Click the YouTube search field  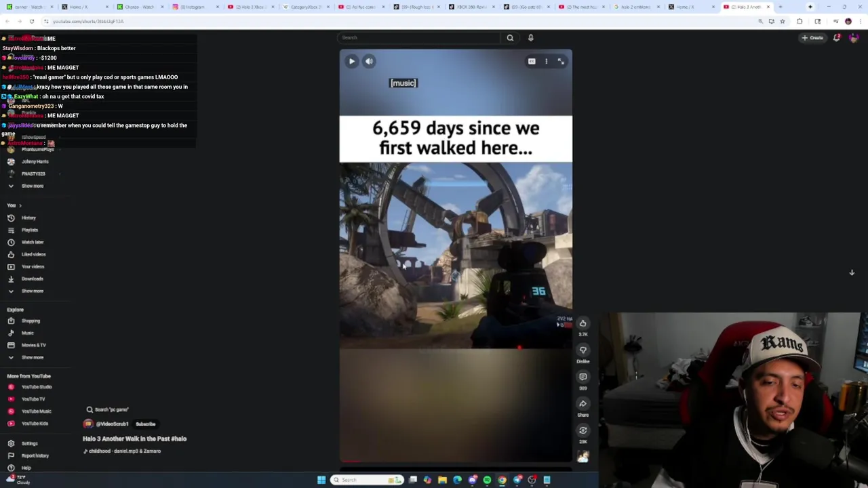420,38
